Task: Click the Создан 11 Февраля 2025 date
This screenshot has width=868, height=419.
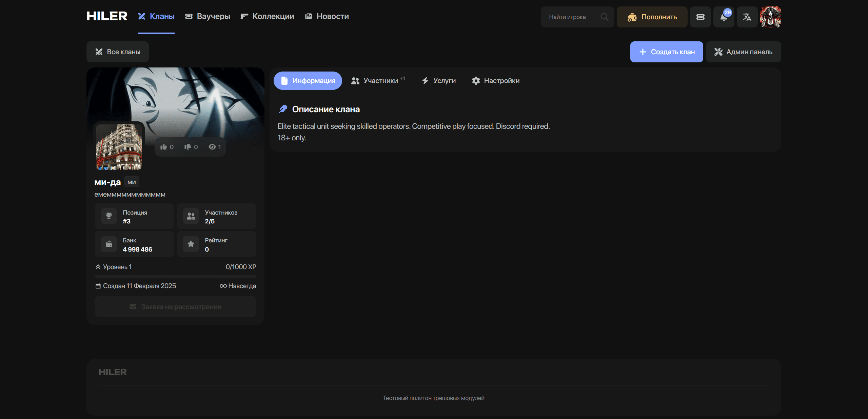Action: [x=136, y=286]
